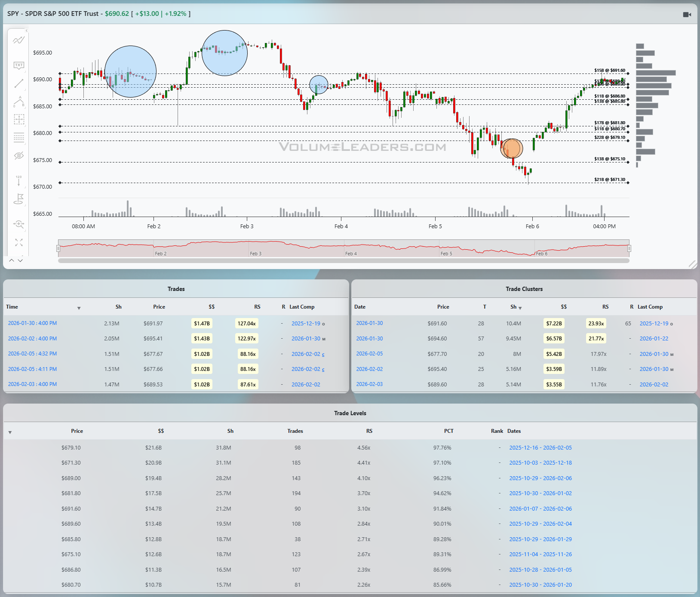Click the fullscreen arrows icon
Viewport: 700px width, 597px height.
(x=18, y=242)
